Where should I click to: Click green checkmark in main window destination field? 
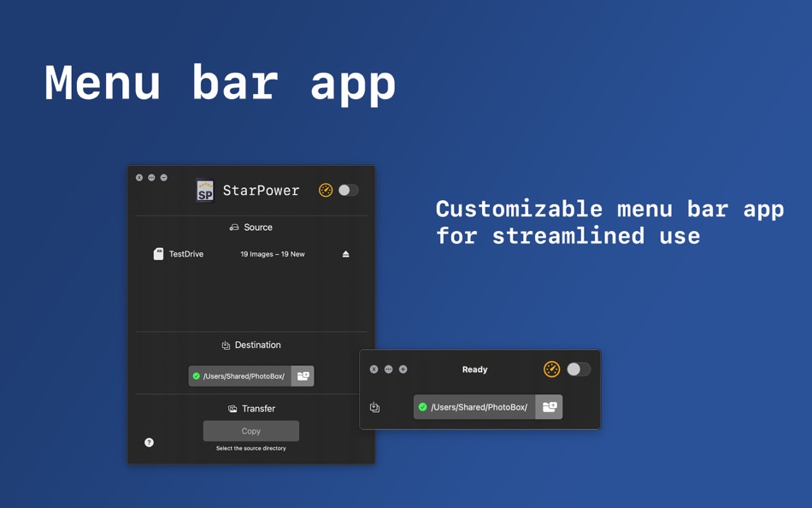click(197, 376)
